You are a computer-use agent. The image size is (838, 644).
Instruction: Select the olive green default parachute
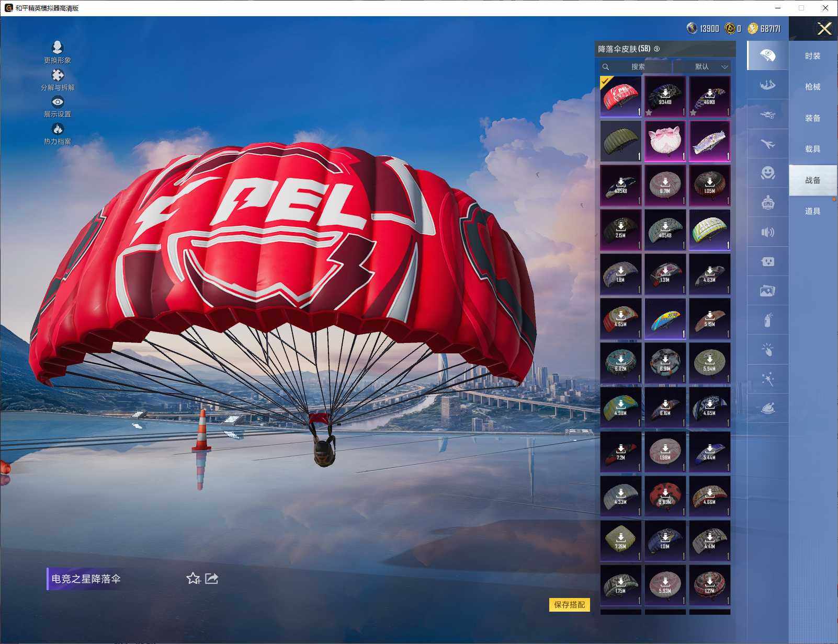pyautogui.click(x=621, y=141)
